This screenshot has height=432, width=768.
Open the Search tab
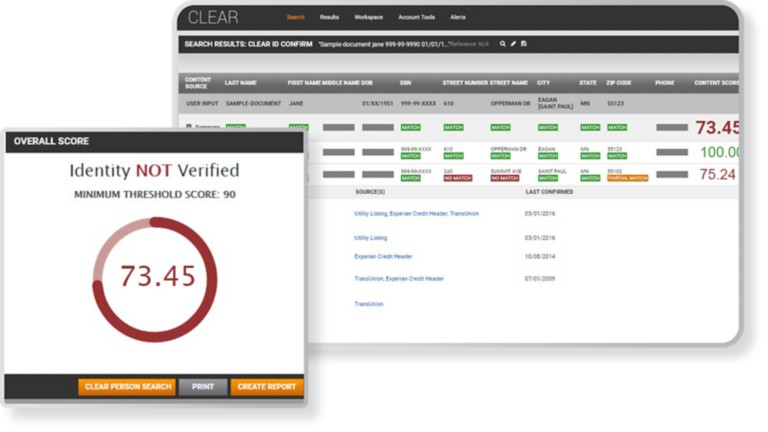[295, 17]
